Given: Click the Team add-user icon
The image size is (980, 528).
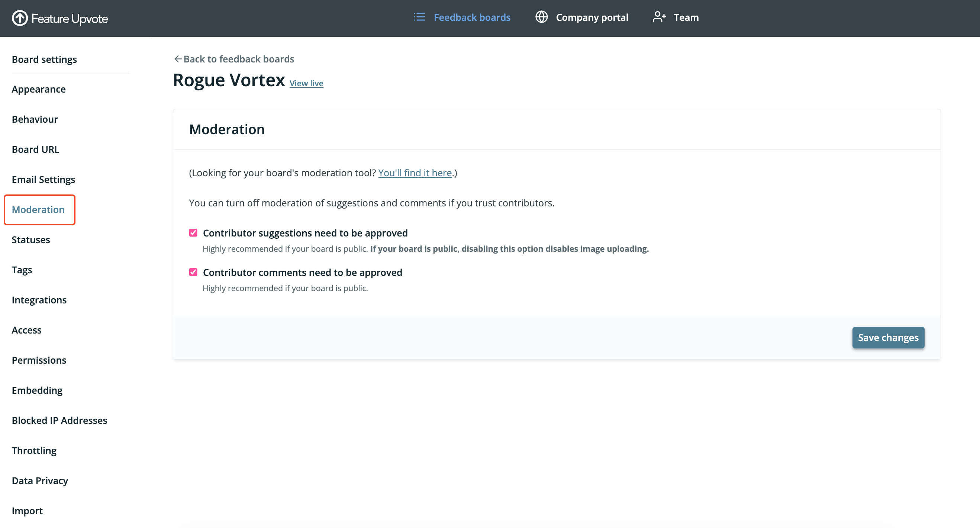Looking at the screenshot, I should pyautogui.click(x=659, y=17).
